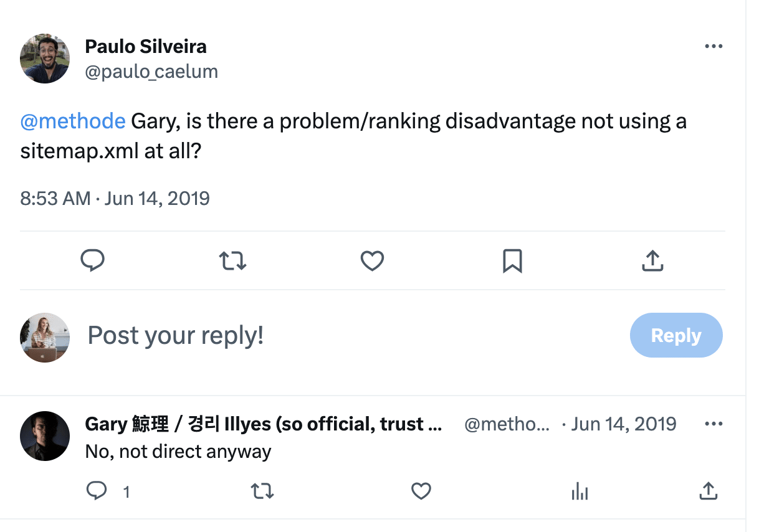Click the reply icon on Gary's reply
Image resolution: width=759 pixels, height=532 pixels.
pyautogui.click(x=96, y=492)
